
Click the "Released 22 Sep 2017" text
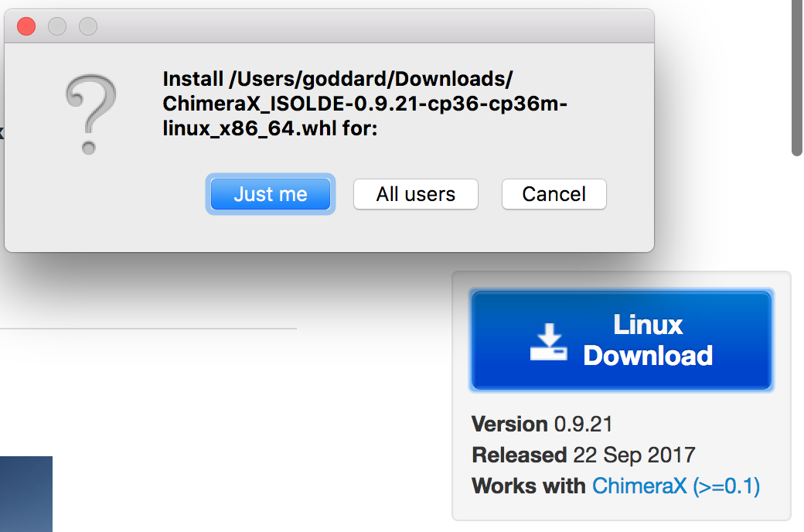[x=583, y=455]
